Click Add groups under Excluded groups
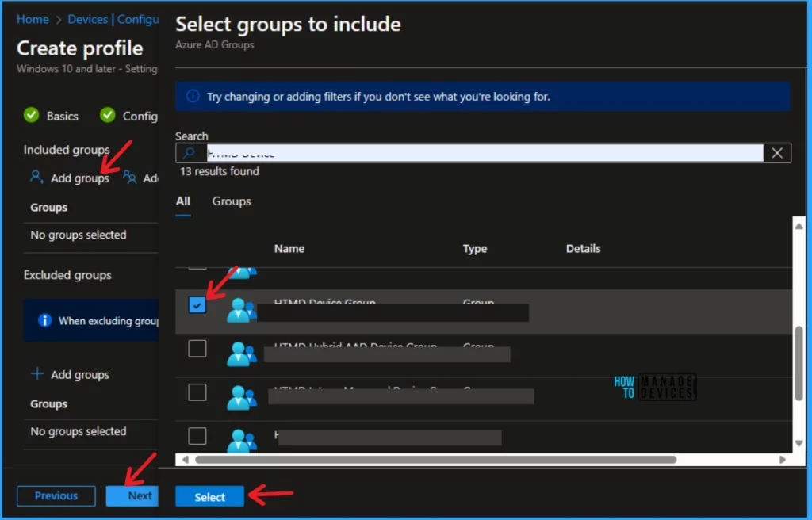Image resolution: width=812 pixels, height=520 pixels. coord(80,374)
